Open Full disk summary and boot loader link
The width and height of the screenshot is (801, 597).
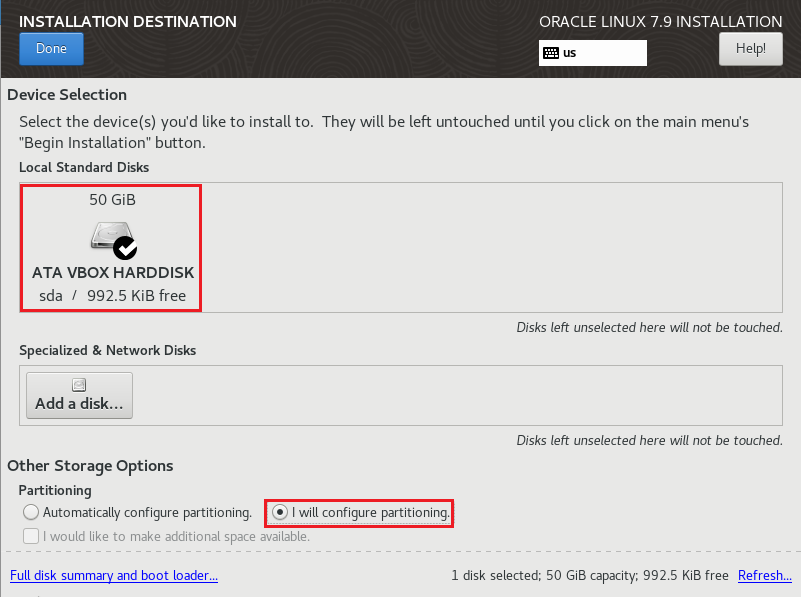click(x=114, y=576)
